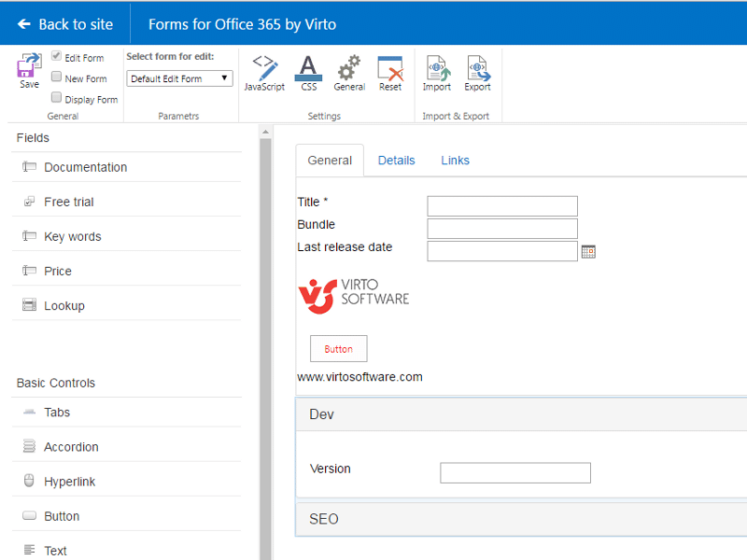
Task: Click the Title input field
Action: [x=502, y=206]
